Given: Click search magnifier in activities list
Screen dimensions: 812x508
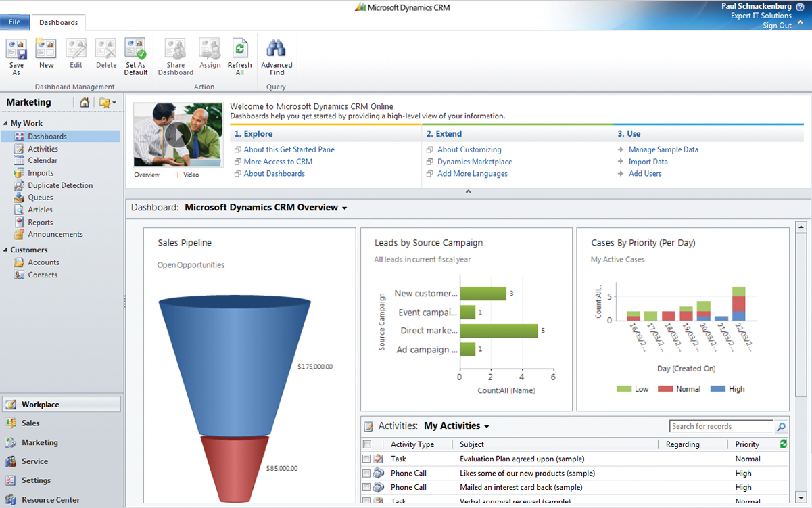Looking at the screenshot, I should pyautogui.click(x=781, y=427).
